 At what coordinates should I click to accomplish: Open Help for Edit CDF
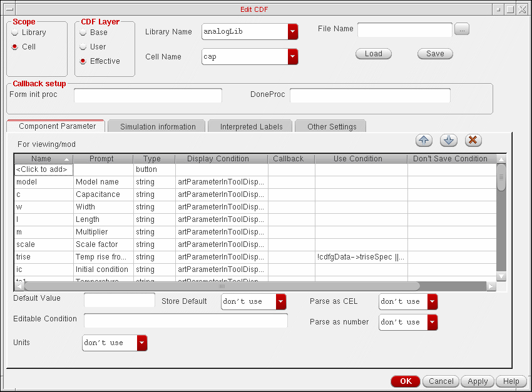click(x=511, y=381)
